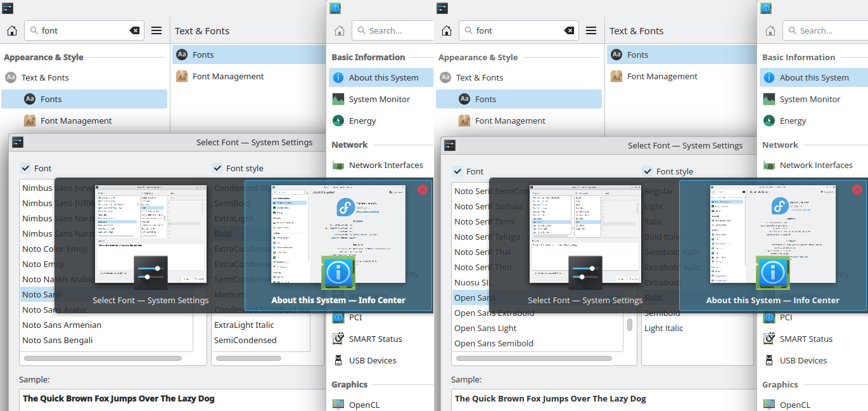Viewport: 868px width, 411px height.
Task: Click home icon in right Info Center window
Action: pyautogui.click(x=770, y=30)
